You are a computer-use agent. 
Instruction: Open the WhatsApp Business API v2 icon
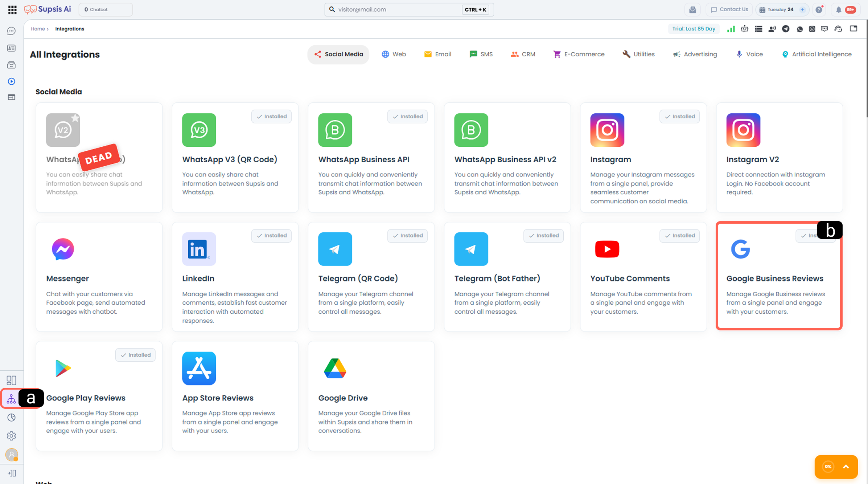coord(471,130)
